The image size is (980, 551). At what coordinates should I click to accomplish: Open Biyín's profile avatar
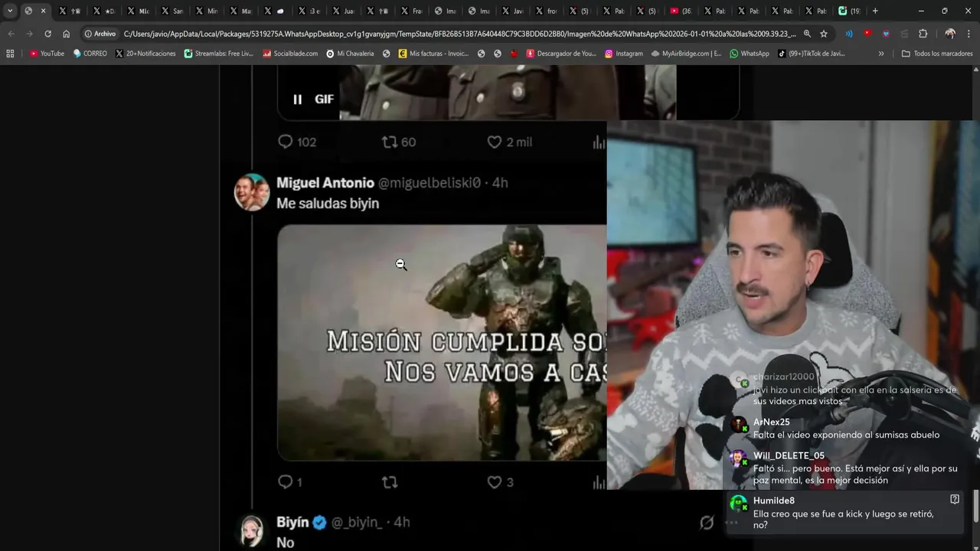(251, 530)
